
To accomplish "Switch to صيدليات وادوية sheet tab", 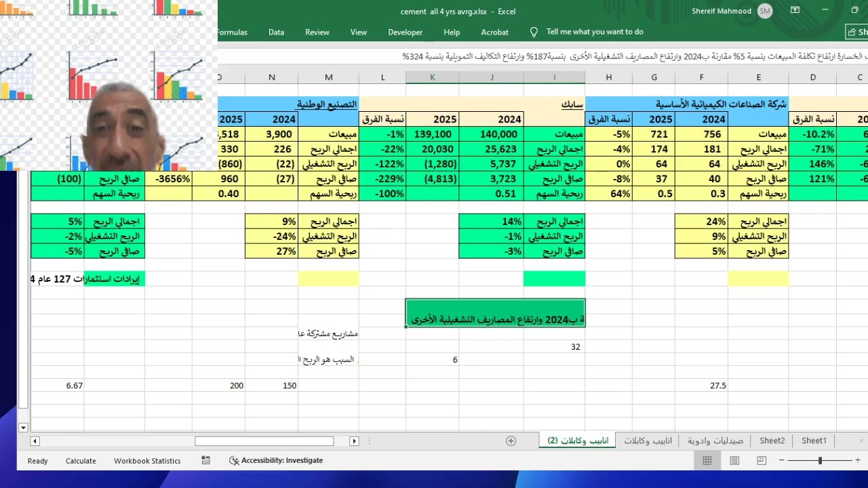I will 715,441.
